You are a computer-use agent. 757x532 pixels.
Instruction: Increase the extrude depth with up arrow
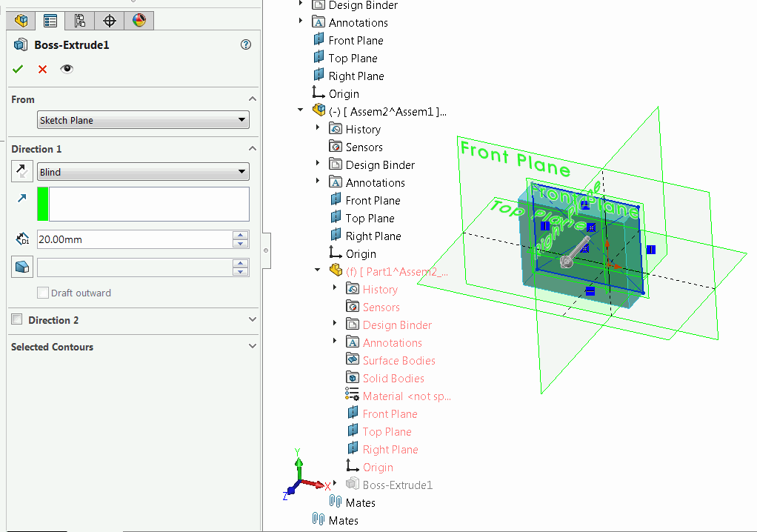pos(241,235)
